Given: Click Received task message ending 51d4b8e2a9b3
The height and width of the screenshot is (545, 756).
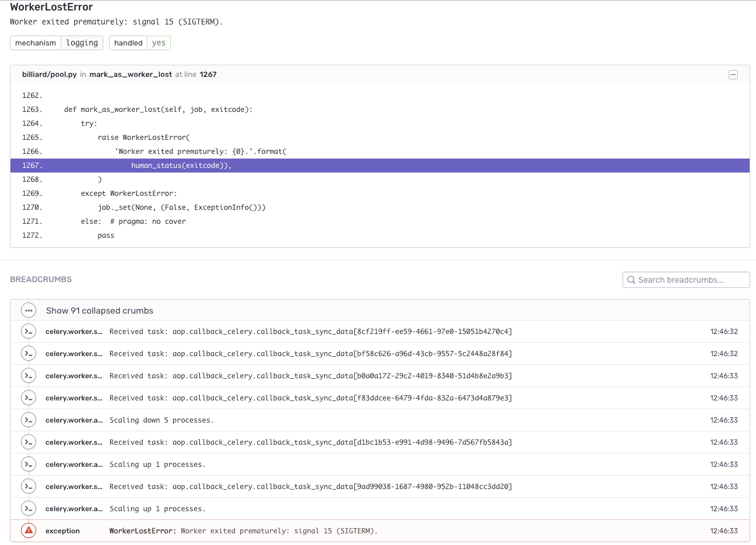Looking at the screenshot, I should click(311, 376).
